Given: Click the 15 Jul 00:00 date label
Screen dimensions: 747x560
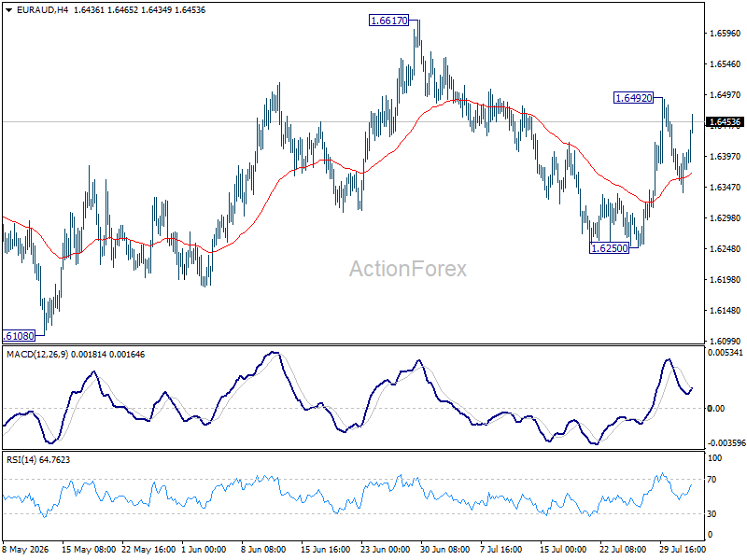Looking at the screenshot, I should [563, 550].
